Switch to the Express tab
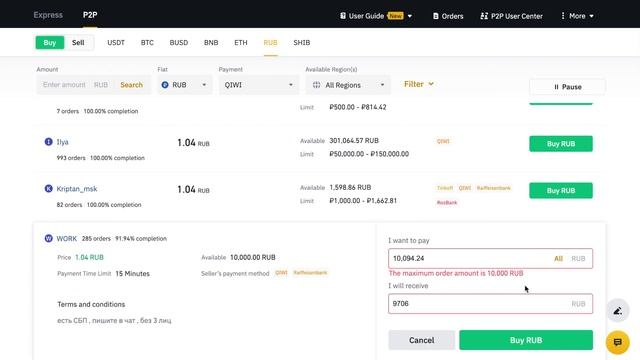 click(48, 15)
